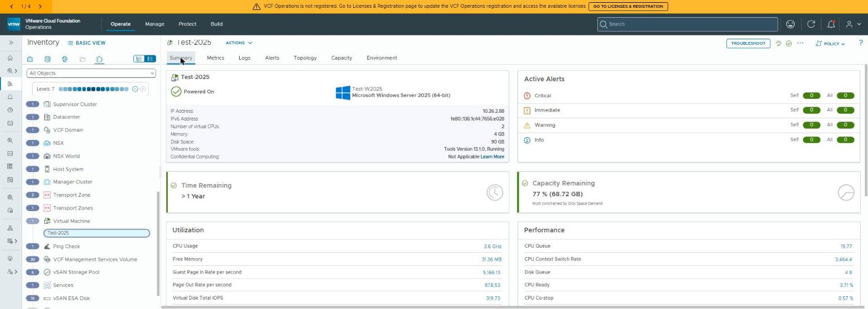Select the folder inventory icon
Image resolution: width=868 pixels, height=309 pixels.
pyautogui.click(x=82, y=59)
